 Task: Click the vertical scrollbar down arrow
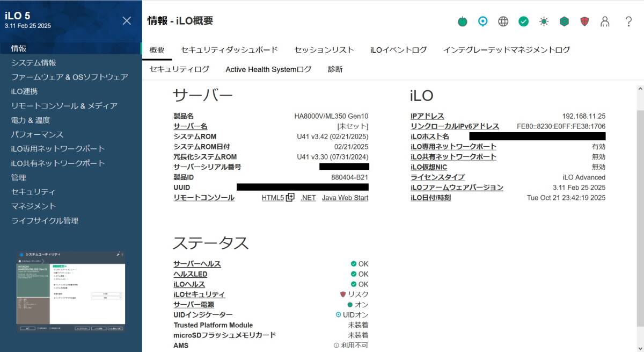pos(640,348)
